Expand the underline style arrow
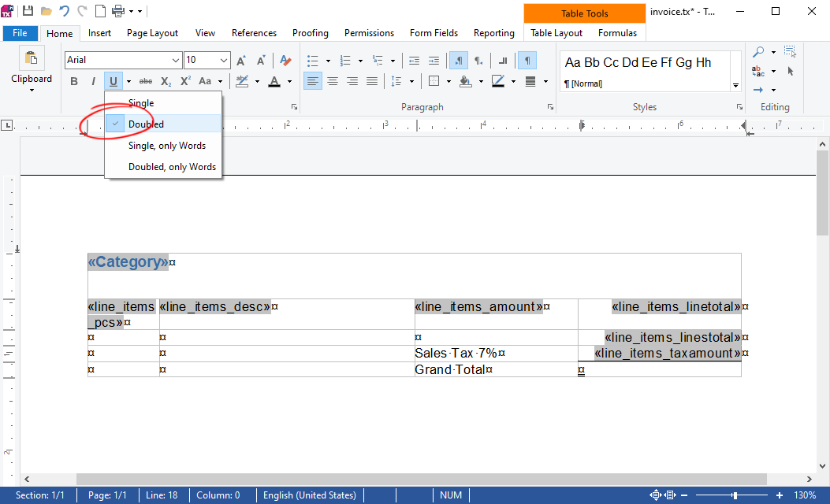 [128, 81]
